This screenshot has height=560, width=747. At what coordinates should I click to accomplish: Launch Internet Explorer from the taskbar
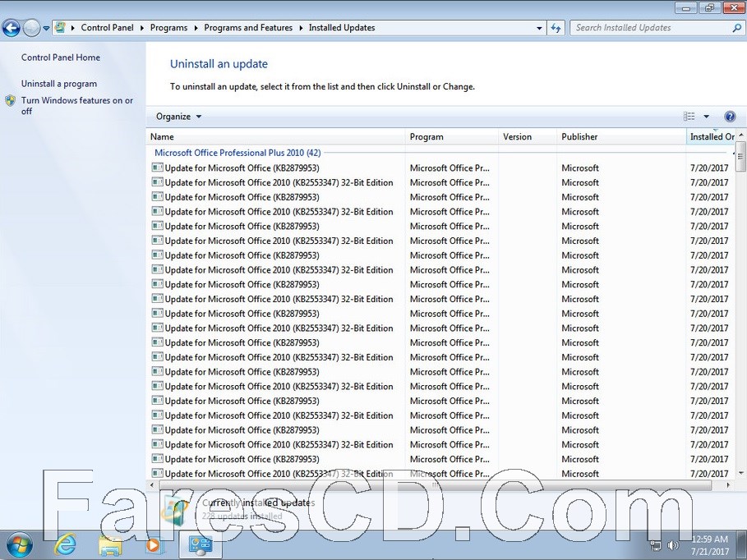(65, 544)
